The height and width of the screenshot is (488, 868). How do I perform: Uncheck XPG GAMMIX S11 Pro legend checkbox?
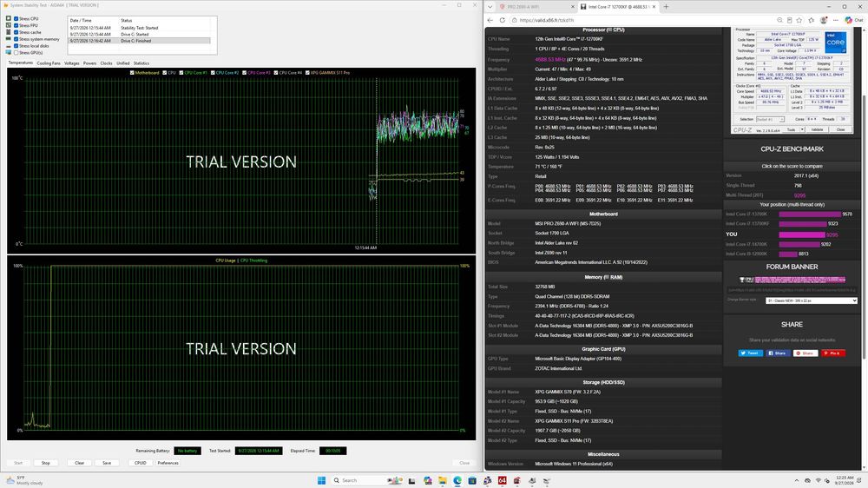coord(307,73)
